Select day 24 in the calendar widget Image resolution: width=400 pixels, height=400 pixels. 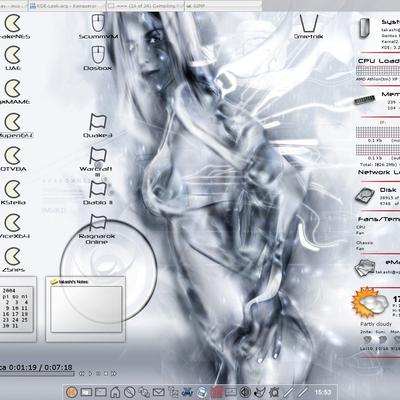pyautogui.click(x=16, y=320)
